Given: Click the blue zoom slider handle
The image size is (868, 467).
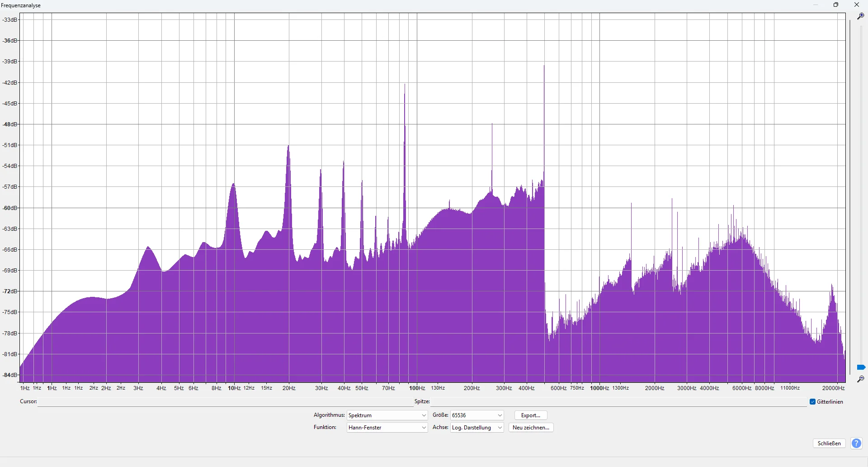Looking at the screenshot, I should 861,367.
